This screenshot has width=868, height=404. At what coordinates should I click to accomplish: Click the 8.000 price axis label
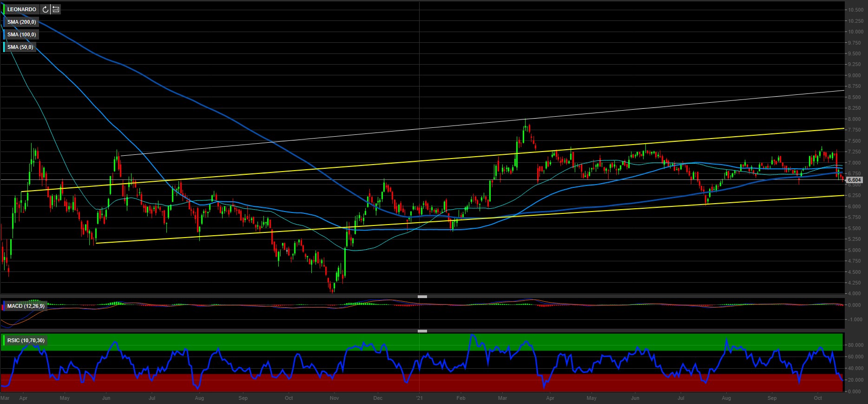tap(855, 119)
